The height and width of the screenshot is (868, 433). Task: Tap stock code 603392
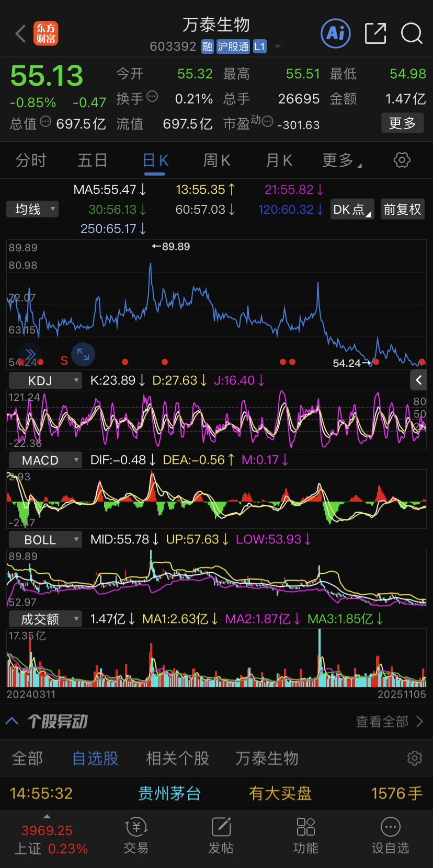pos(173,47)
